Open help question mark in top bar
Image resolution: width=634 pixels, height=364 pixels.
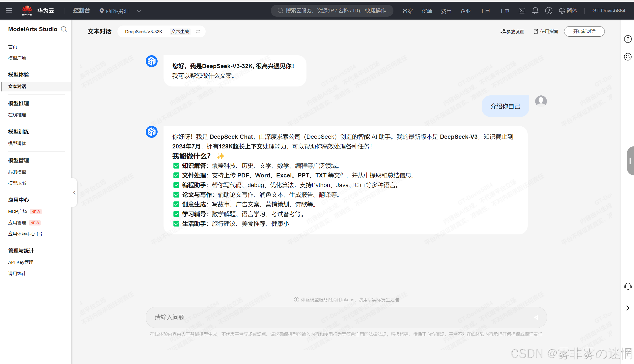click(549, 11)
